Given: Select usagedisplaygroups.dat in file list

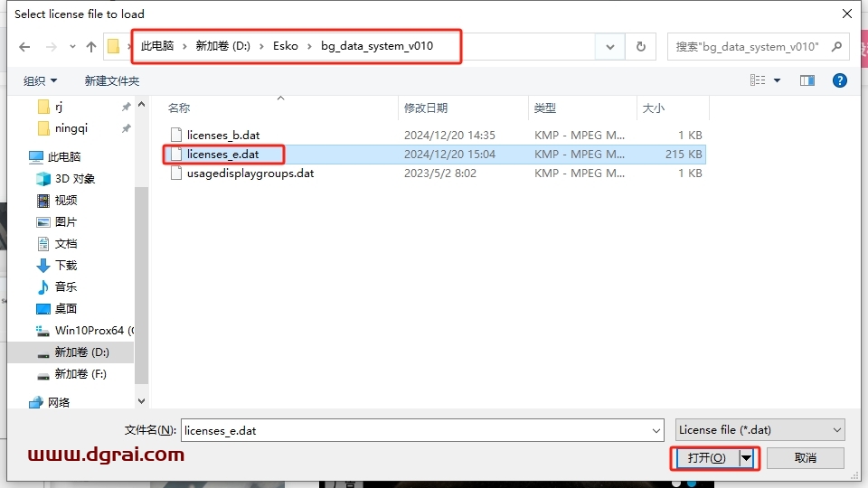Looking at the screenshot, I should tap(250, 174).
